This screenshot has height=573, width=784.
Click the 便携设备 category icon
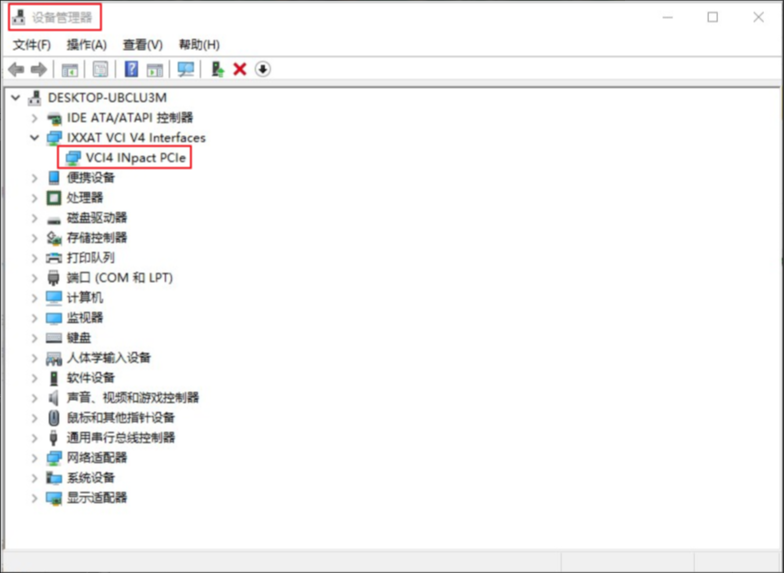(x=54, y=178)
